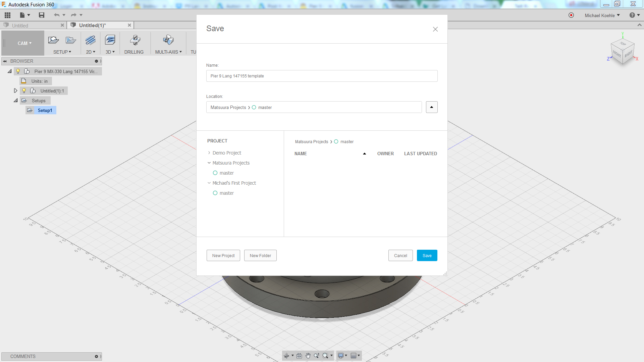The height and width of the screenshot is (362, 644).
Task: Open the data panel grid icon
Action: [x=7, y=15]
